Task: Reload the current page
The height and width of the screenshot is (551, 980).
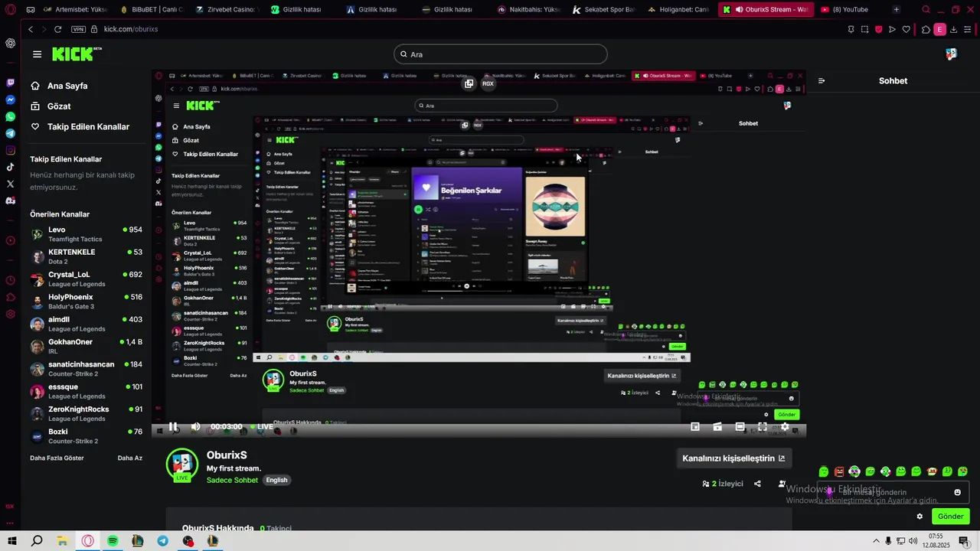Action: 57,29
